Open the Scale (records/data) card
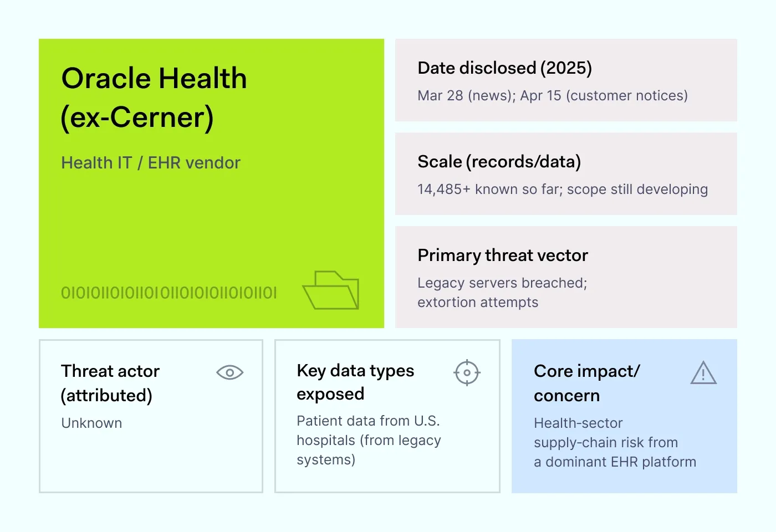Image resolution: width=776 pixels, height=532 pixels. 566,173
